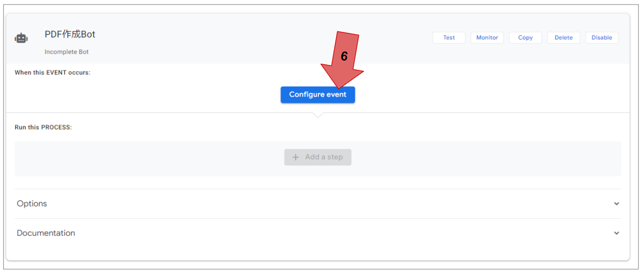Expand the Options chevron arrow
The image size is (644, 279).
(x=616, y=204)
